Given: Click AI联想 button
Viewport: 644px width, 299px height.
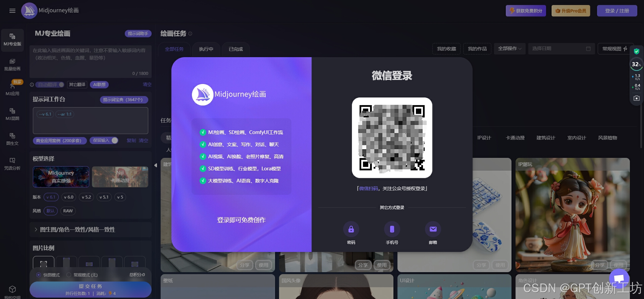Looking at the screenshot, I should (x=99, y=85).
